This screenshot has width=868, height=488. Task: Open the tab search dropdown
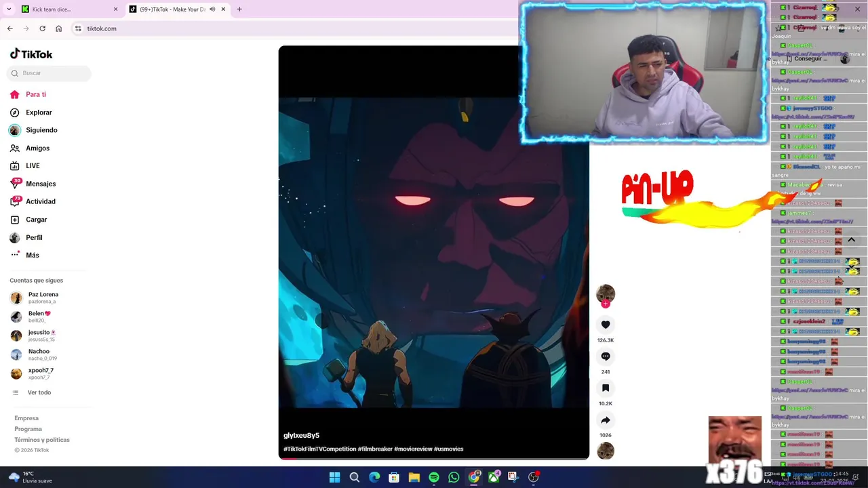9,9
